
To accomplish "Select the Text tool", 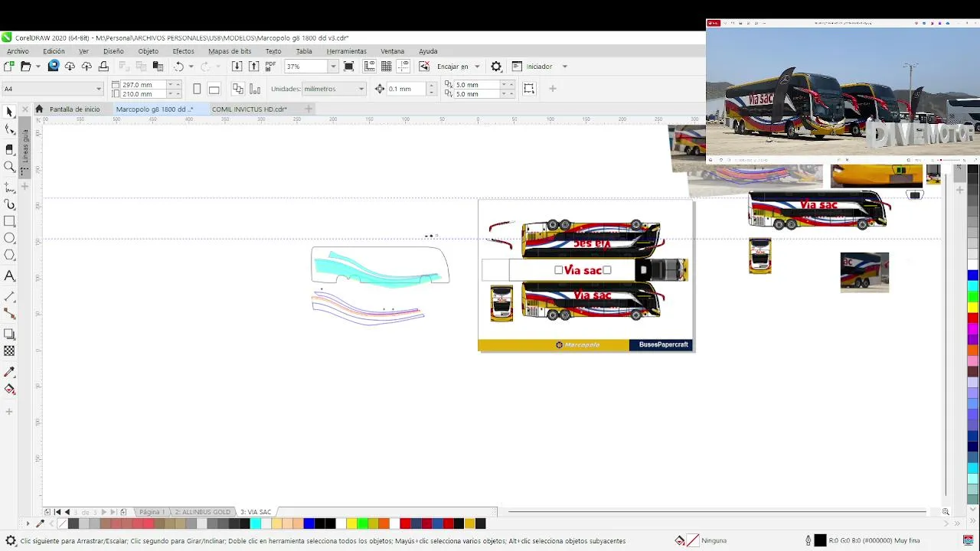I will (x=9, y=275).
